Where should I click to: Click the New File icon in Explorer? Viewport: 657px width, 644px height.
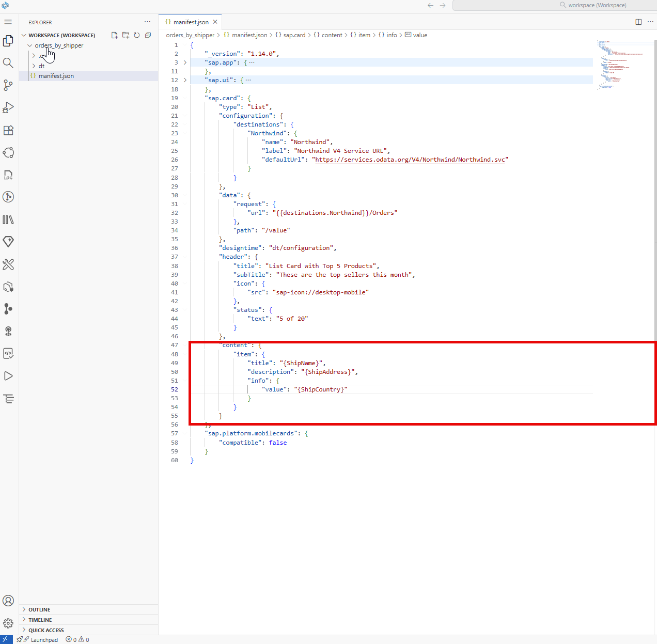pos(115,35)
